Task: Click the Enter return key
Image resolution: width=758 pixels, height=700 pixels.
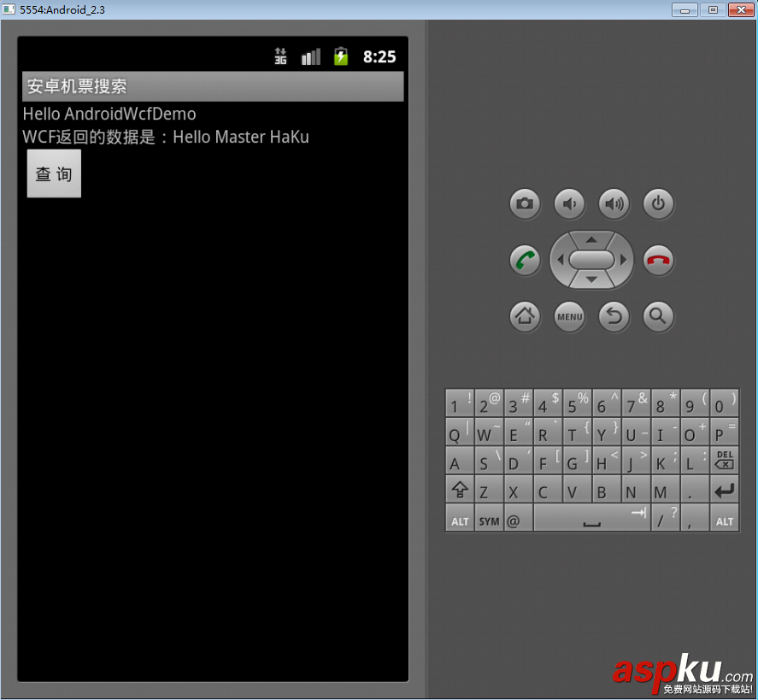Action: [x=724, y=489]
